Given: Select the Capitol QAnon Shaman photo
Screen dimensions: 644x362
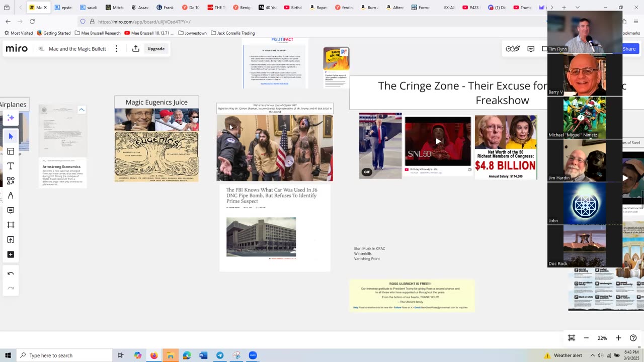Looking at the screenshot, I should 275,148.
